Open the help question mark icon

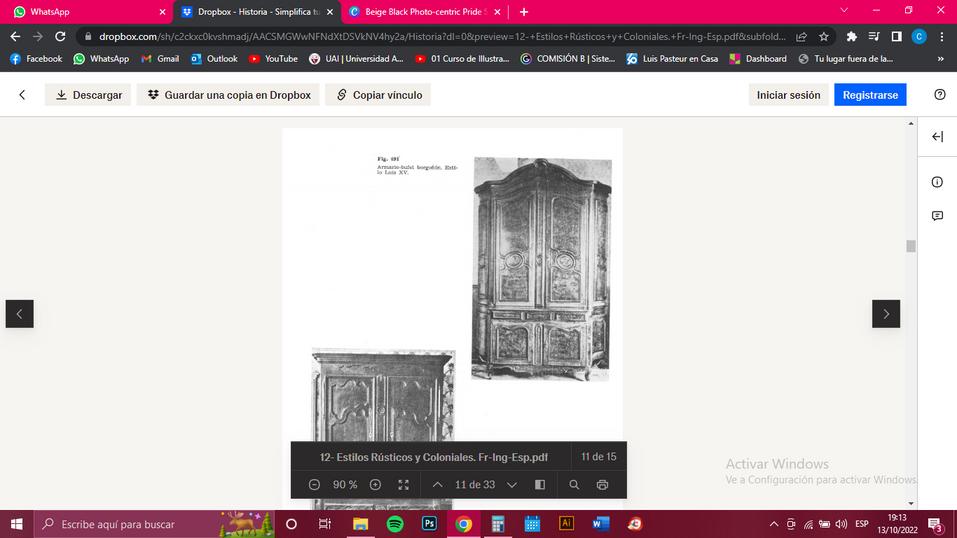(939, 95)
